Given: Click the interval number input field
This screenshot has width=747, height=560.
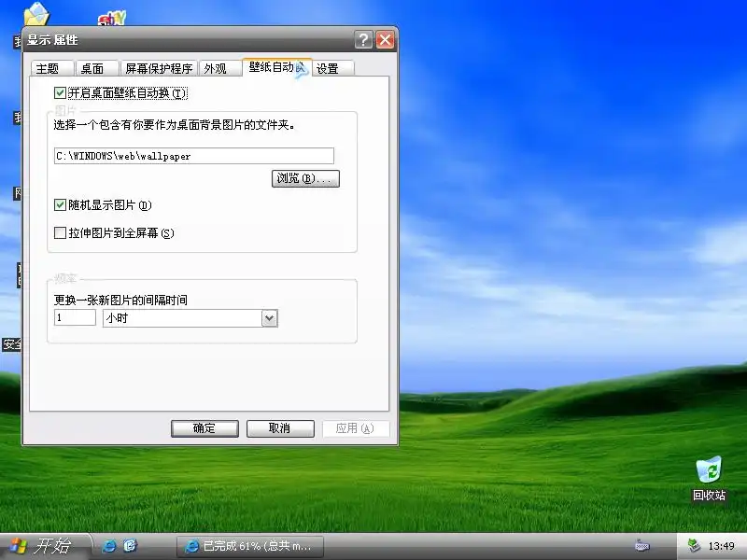Looking at the screenshot, I should pyautogui.click(x=76, y=317).
